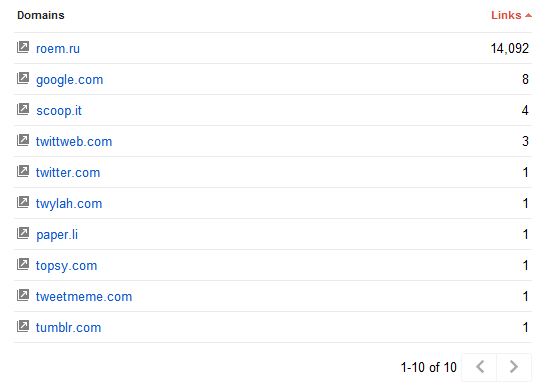Click external link icon next to topsy.com

[x=23, y=264]
